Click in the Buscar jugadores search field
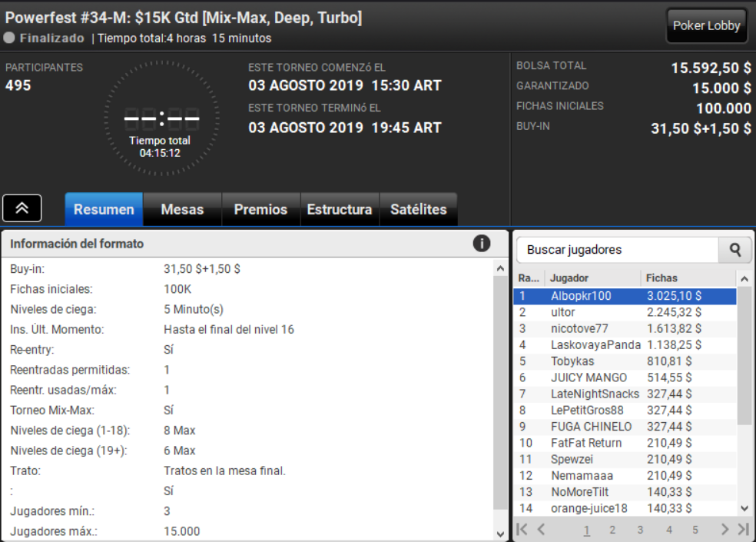The image size is (756, 542). pos(618,250)
